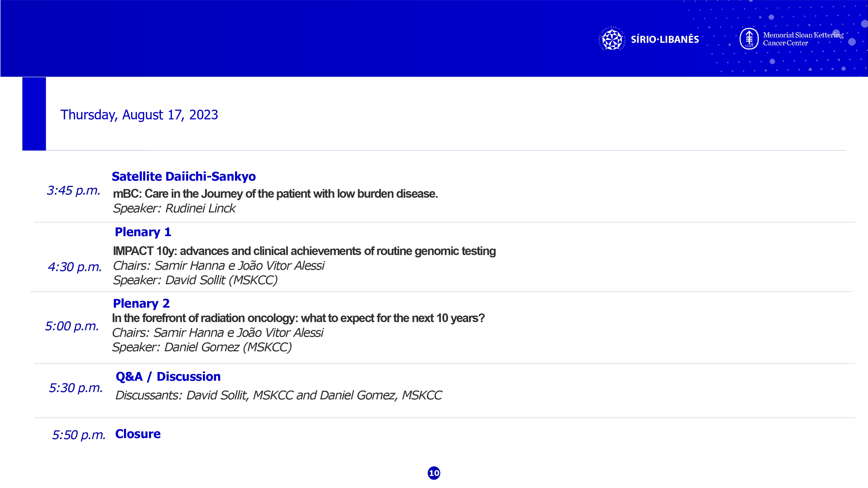Click Speaker: Rudinei Linck line
Screen dimensions: 868x488
point(174,208)
